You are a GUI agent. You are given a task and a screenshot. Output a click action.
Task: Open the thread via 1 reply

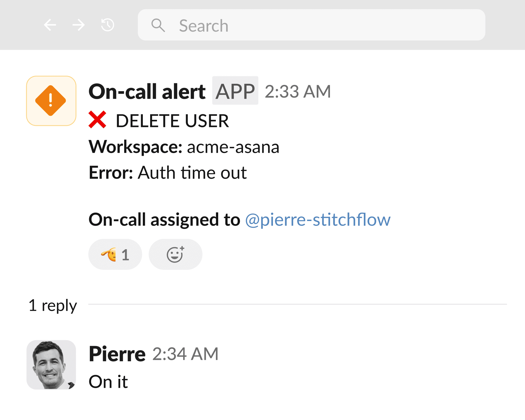tap(53, 305)
